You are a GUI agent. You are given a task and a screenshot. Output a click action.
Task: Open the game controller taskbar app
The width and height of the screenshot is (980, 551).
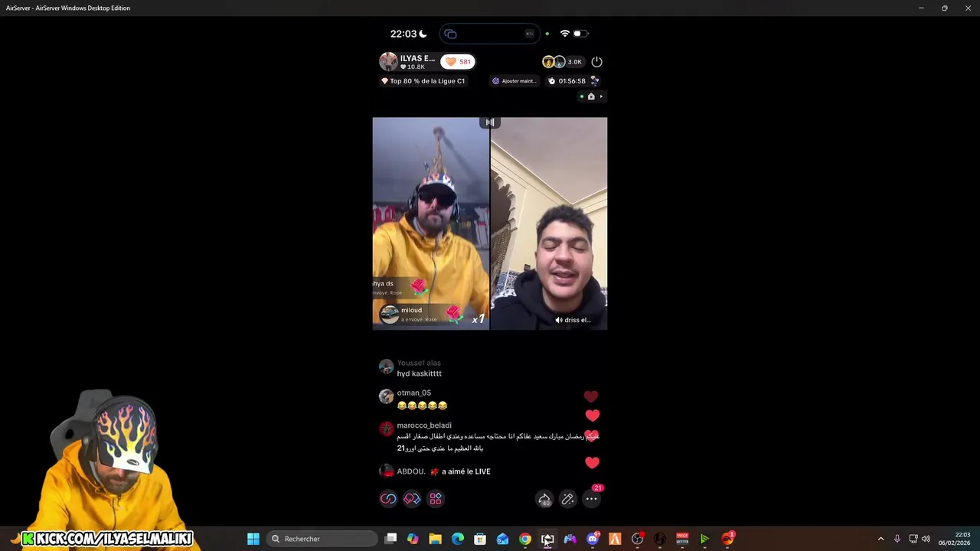click(570, 539)
